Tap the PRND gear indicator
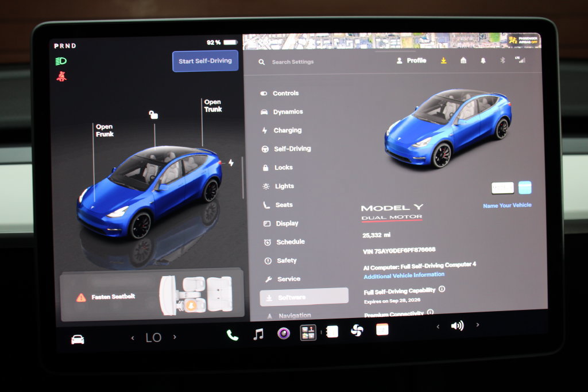This screenshot has width=588, height=392. click(65, 46)
